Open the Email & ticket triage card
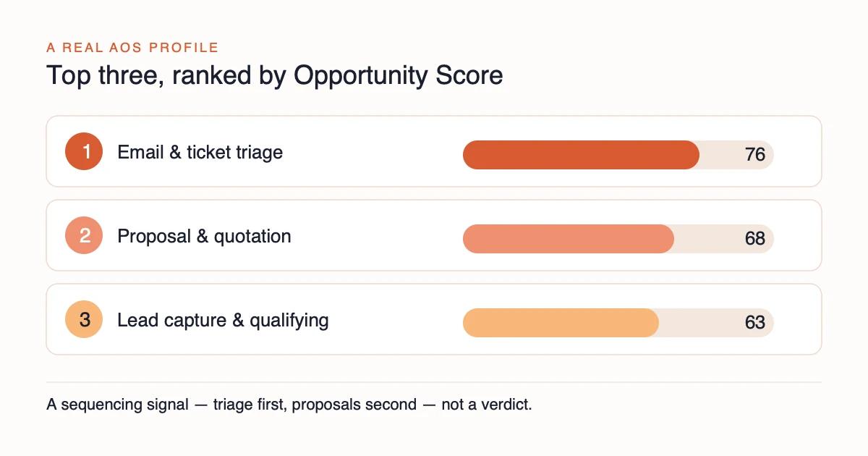The image size is (868, 456). pyautogui.click(x=434, y=151)
